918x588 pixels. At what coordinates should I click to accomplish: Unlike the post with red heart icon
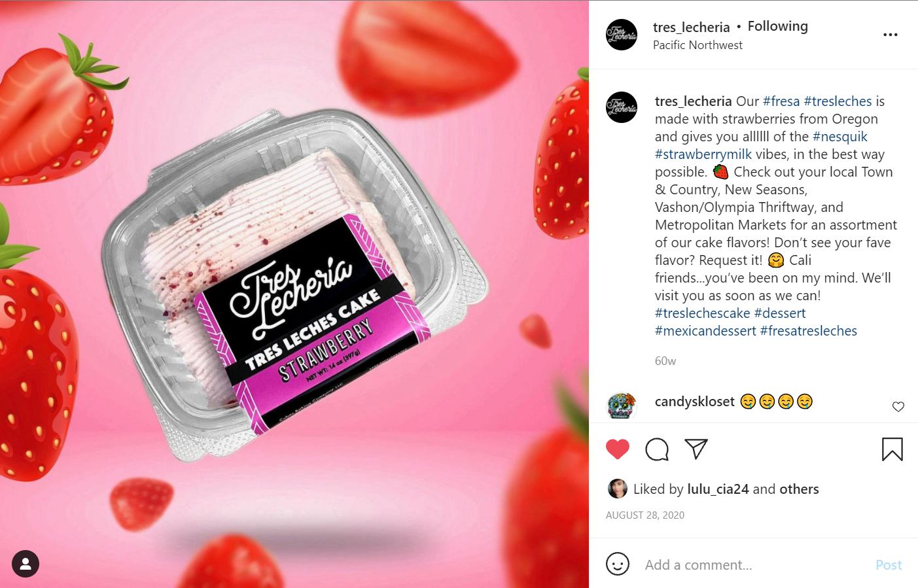pos(617,449)
